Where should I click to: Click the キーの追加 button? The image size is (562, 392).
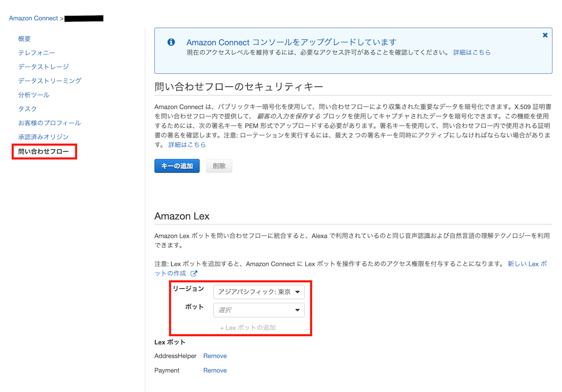(177, 166)
